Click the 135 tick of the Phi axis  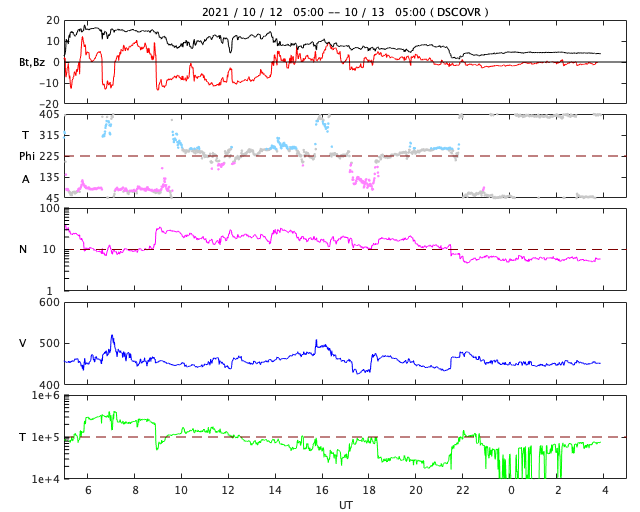tap(49, 177)
